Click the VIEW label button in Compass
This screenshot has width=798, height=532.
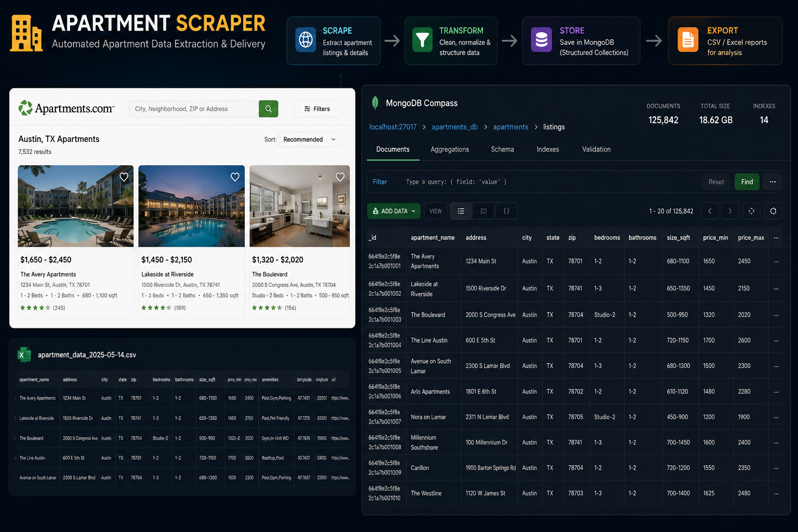(435, 211)
